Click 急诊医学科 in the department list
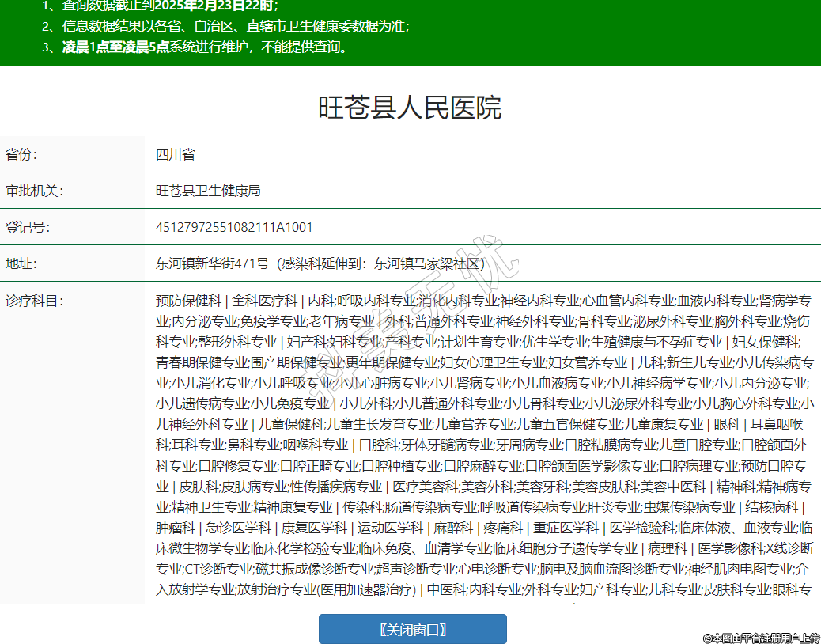 coord(238,527)
